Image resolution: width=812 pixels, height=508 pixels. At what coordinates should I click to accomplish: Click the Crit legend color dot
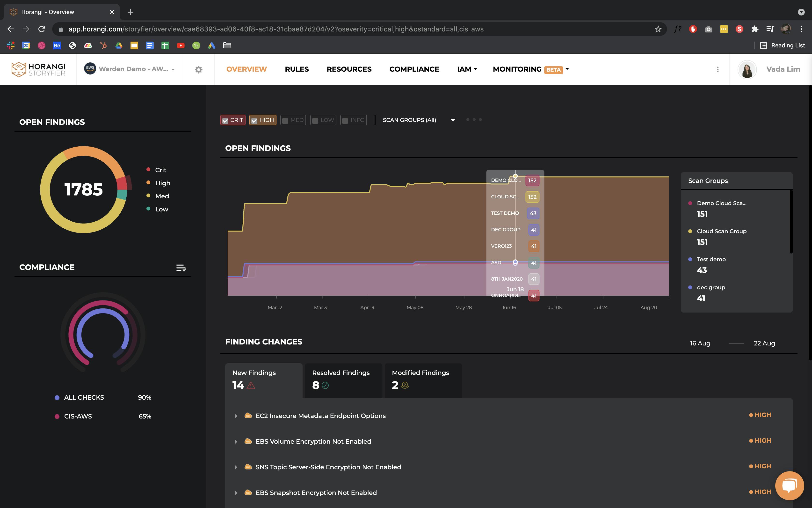148,169
